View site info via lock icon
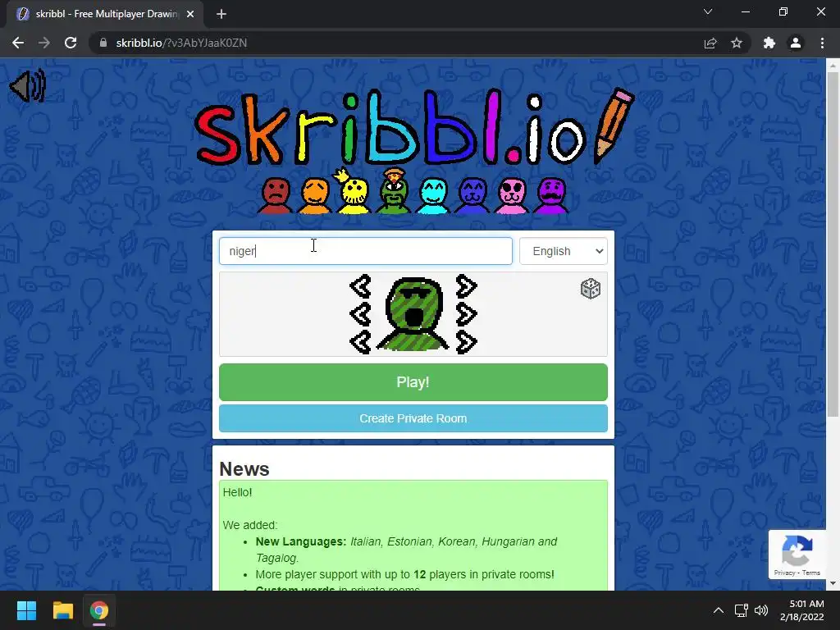 click(x=103, y=43)
